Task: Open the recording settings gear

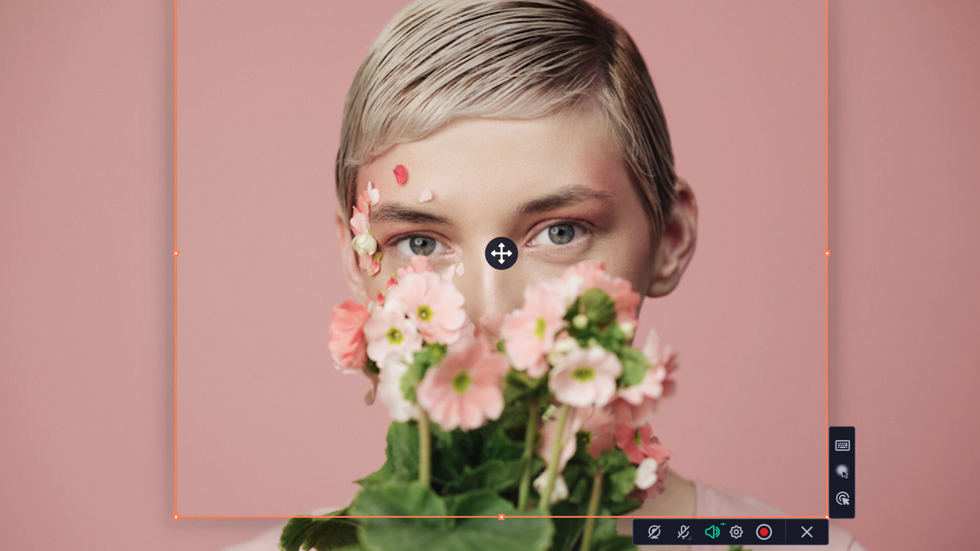Action: [x=736, y=533]
